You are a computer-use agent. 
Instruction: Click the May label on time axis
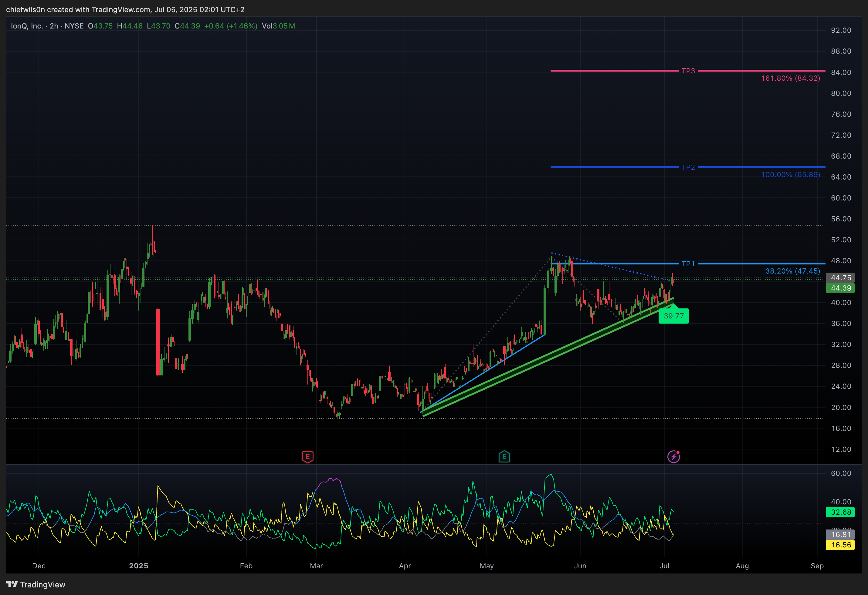[487, 566]
